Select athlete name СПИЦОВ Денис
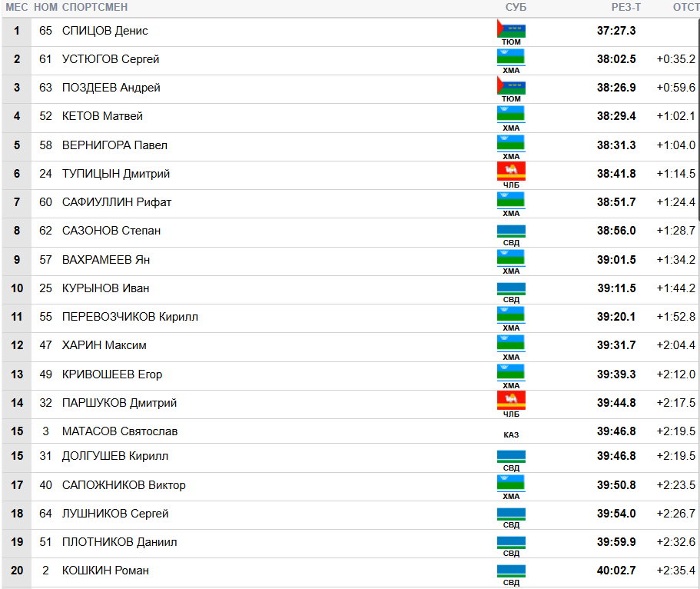This screenshot has height=589, width=700. [x=105, y=31]
